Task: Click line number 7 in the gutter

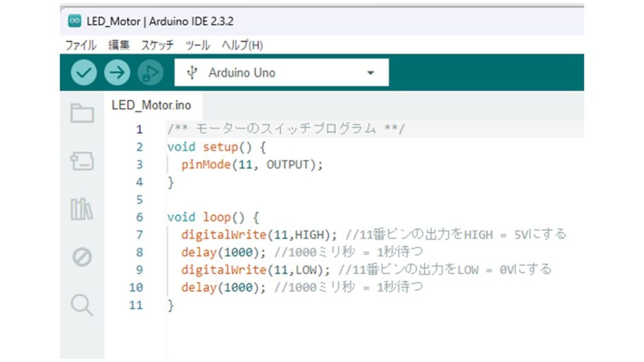Action: click(x=139, y=234)
